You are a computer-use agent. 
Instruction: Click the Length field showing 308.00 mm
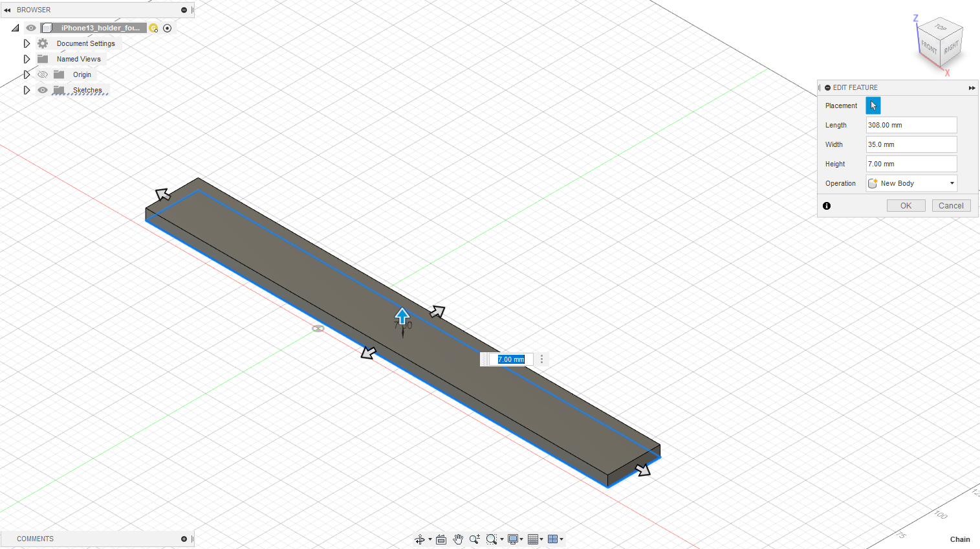911,125
